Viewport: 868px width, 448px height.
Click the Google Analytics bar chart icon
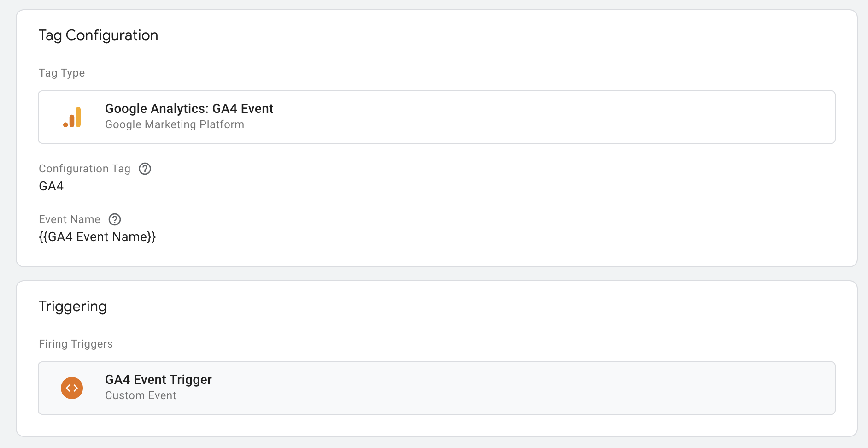coord(72,117)
